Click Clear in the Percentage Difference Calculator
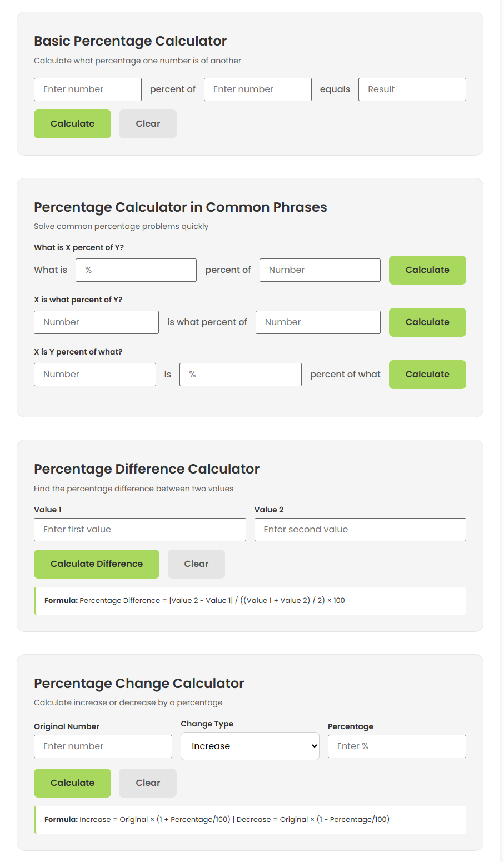Image resolution: width=504 pixels, height=862 pixels. pyautogui.click(x=196, y=564)
